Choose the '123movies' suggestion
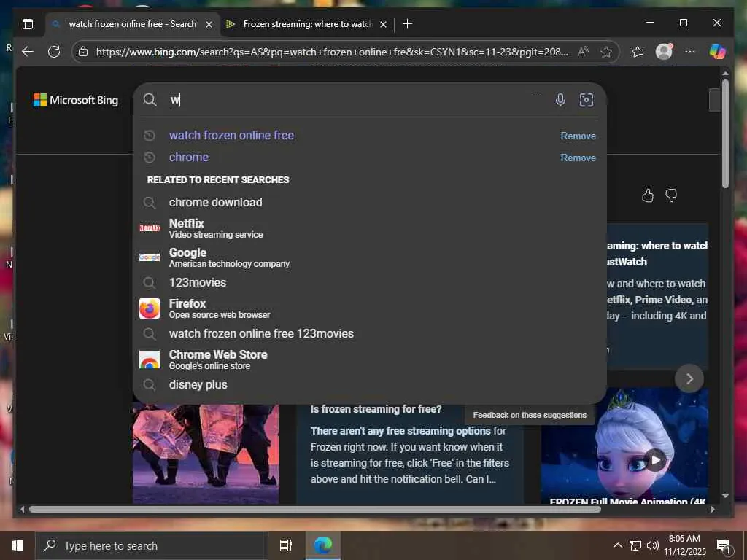Screen dimensions: 747x560 pos(197,282)
